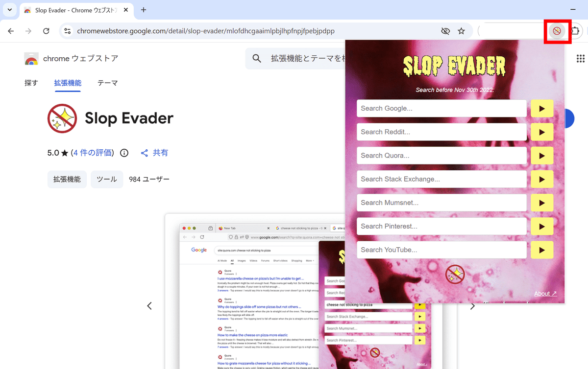This screenshot has width=588, height=369.
Task: Expand the tab search dropdown arrow
Action: 9,10
